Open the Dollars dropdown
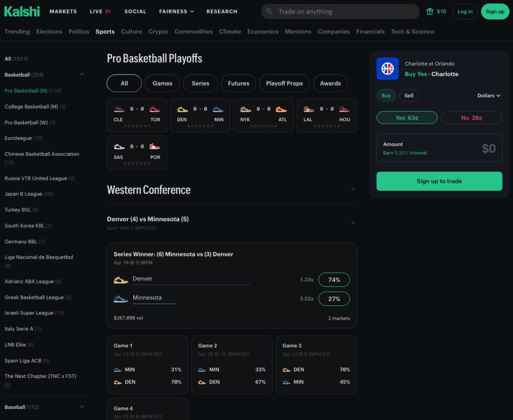This screenshot has height=420, width=513. pos(489,96)
